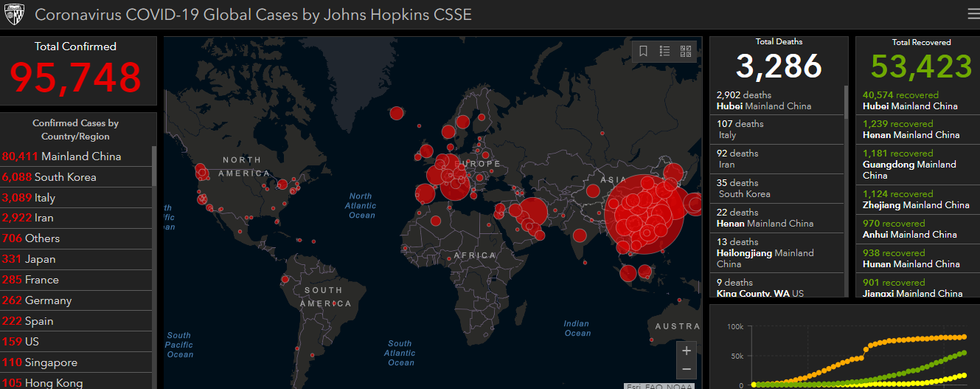Select Germany row with 262 cases
Screen dimensions: 980x389
click(x=76, y=300)
